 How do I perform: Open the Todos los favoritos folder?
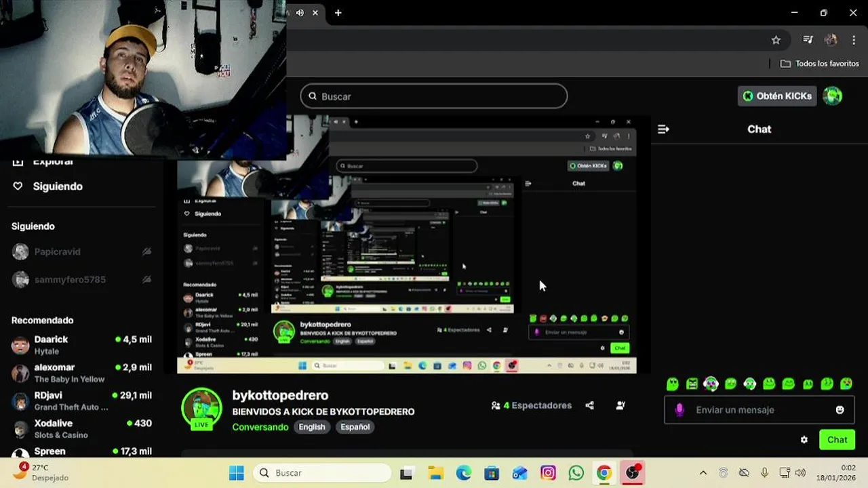coord(820,63)
